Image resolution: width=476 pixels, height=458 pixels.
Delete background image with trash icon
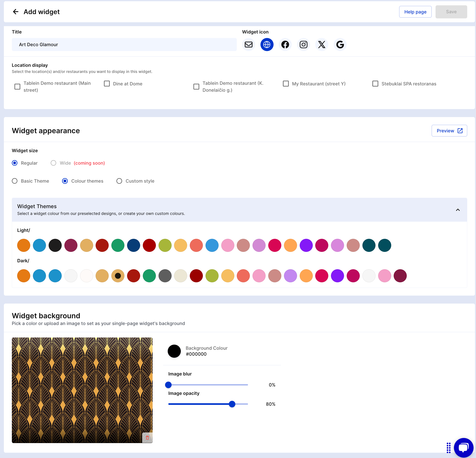coord(147,438)
